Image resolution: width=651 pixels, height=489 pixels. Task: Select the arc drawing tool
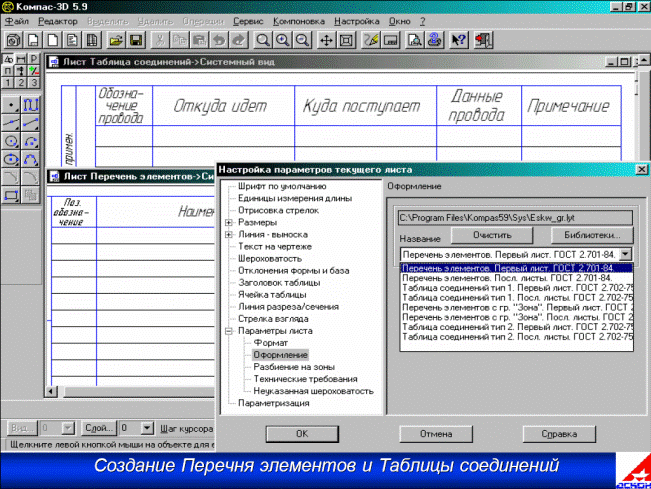[31, 141]
